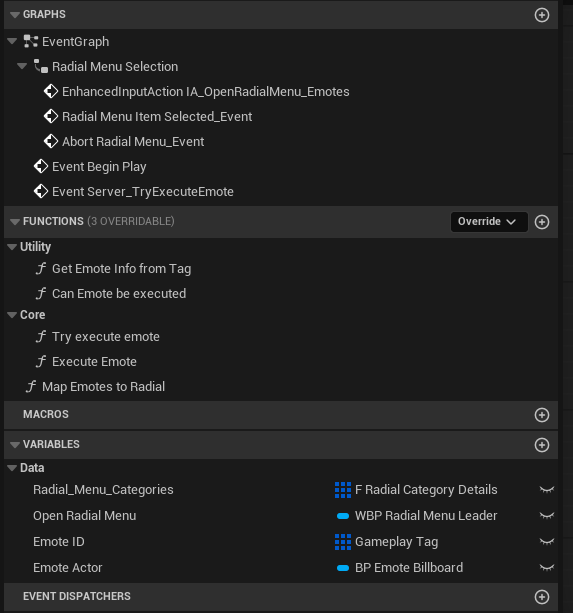Click the Event Begin Play node icon

coord(41,167)
